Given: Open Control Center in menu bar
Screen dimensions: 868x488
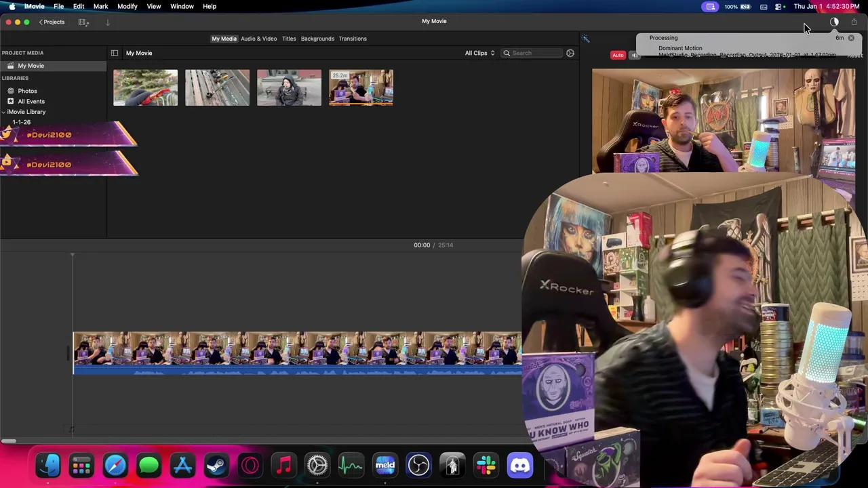Looking at the screenshot, I should 779,7.
